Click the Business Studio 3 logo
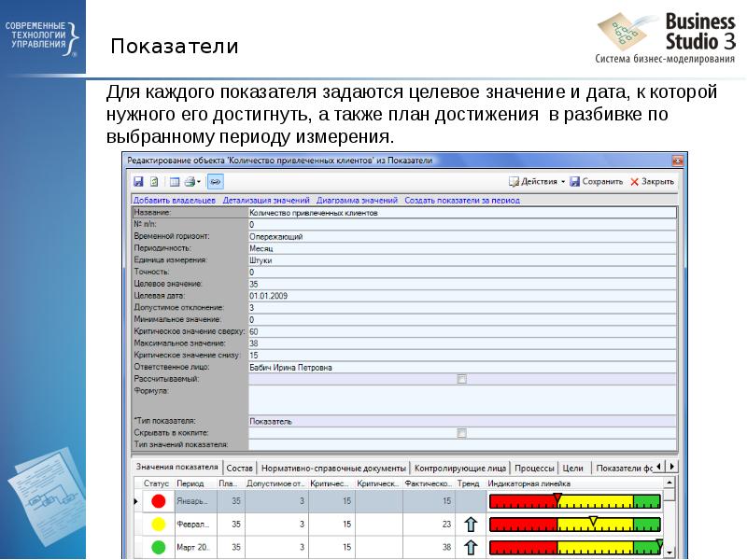 click(666, 37)
